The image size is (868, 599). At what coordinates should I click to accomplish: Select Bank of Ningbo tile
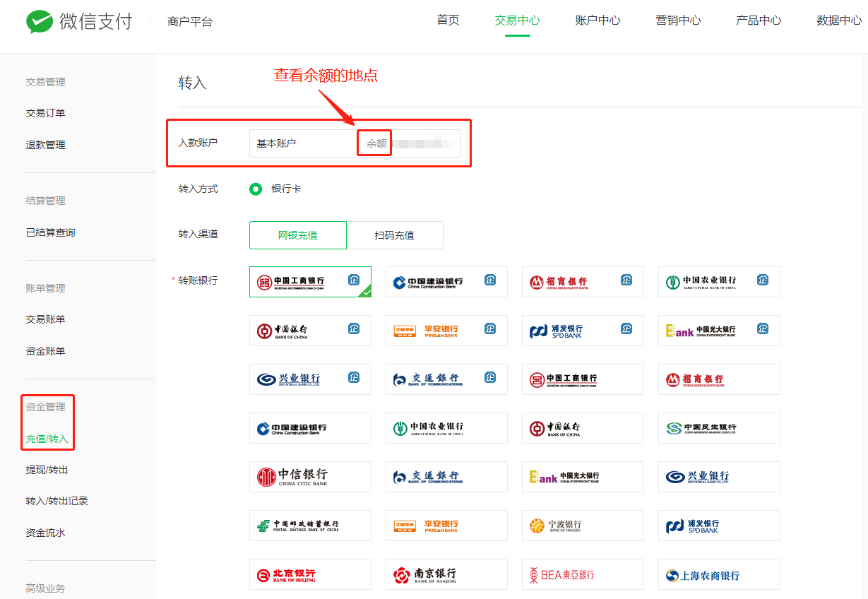point(583,526)
